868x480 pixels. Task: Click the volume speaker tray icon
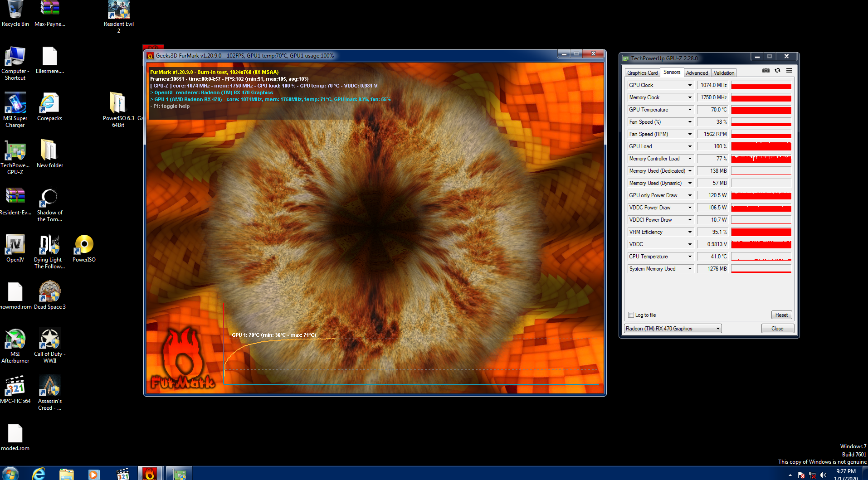tap(823, 475)
